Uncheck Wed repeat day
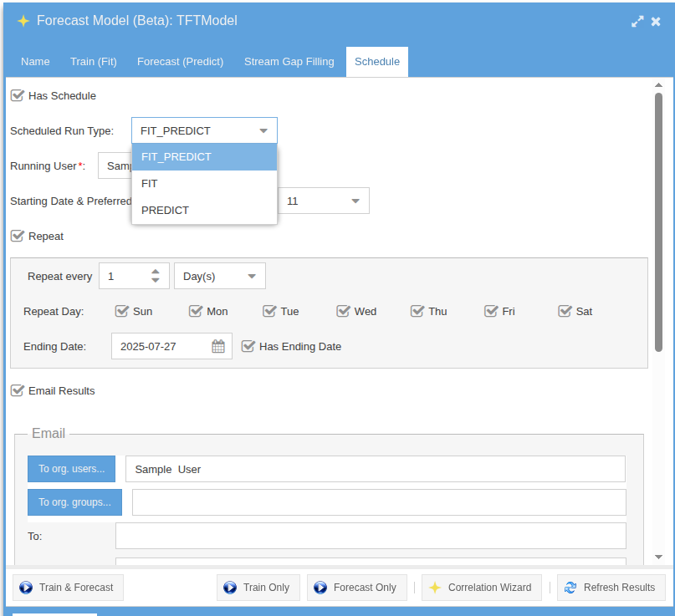675x616 pixels. [x=343, y=311]
